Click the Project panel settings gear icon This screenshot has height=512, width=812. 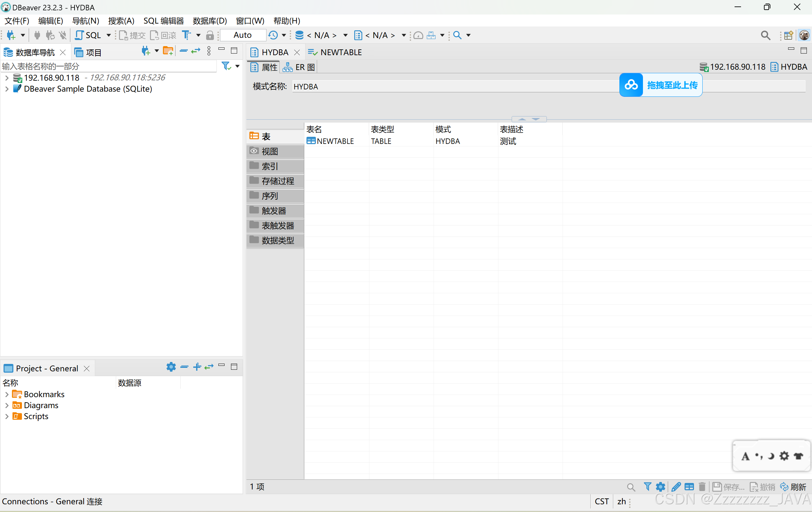coord(171,367)
